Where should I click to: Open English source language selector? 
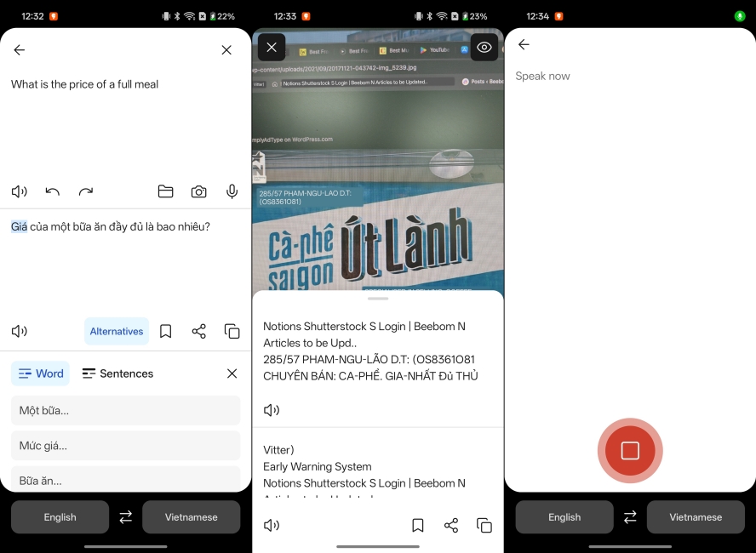click(60, 516)
